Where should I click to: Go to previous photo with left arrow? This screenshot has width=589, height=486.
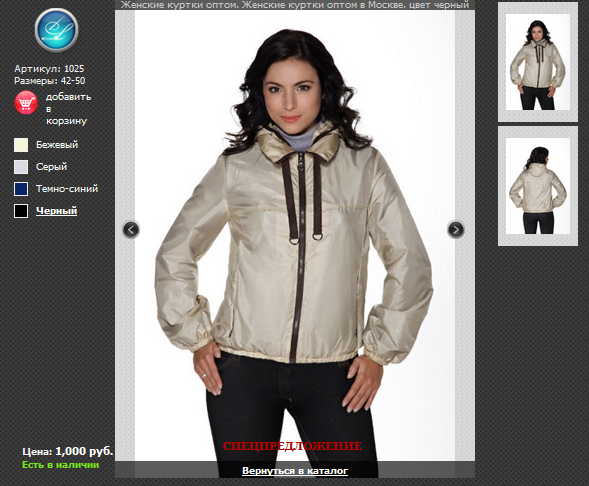coord(131,229)
